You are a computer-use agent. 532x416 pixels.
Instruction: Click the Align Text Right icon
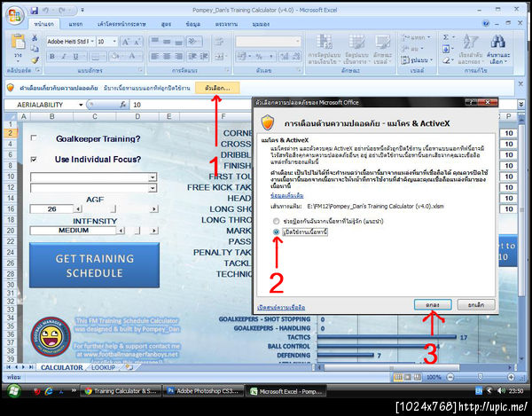click(x=178, y=56)
